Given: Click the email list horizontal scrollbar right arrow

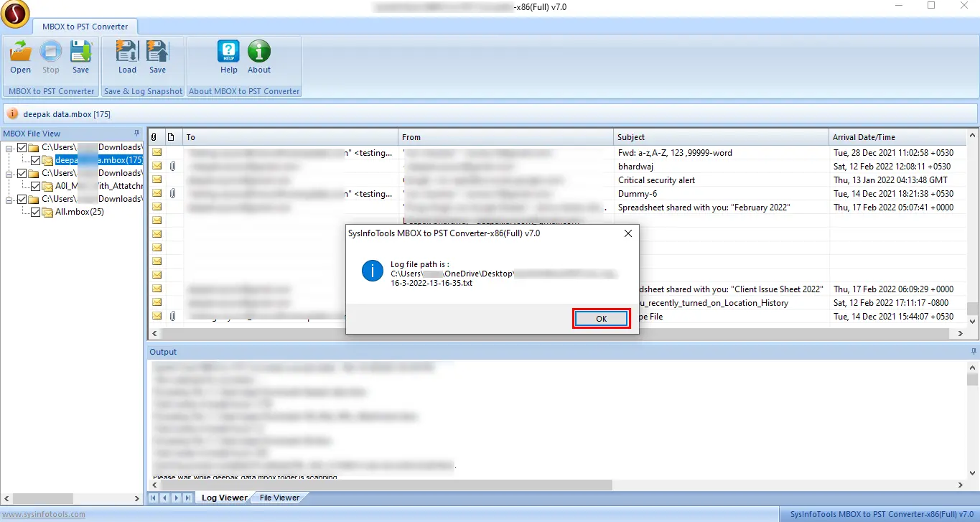Looking at the screenshot, I should click(x=961, y=333).
